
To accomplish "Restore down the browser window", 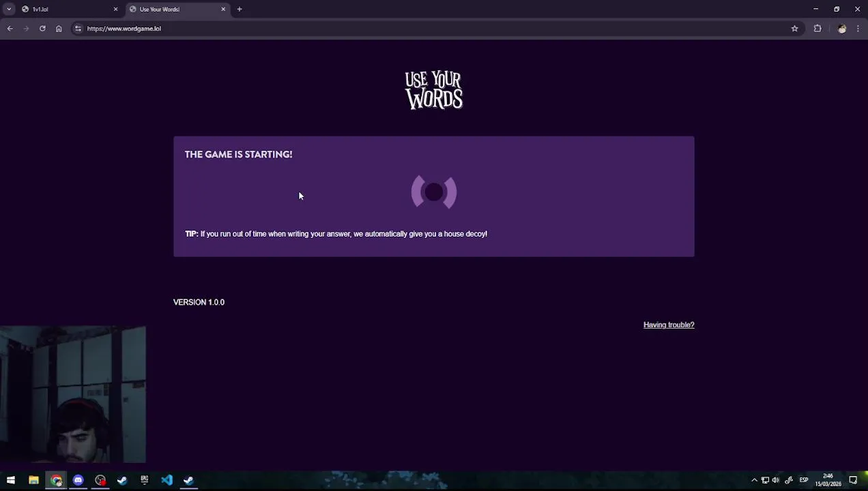I will 837,9.
